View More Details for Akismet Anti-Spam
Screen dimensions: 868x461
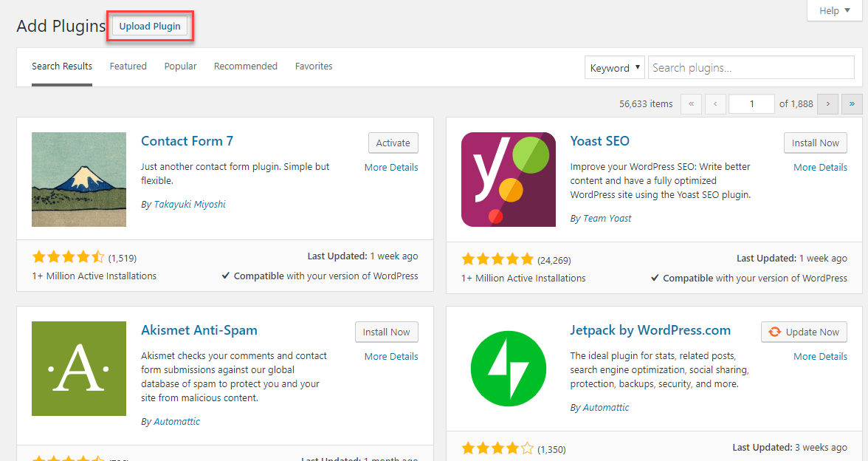pyautogui.click(x=391, y=356)
